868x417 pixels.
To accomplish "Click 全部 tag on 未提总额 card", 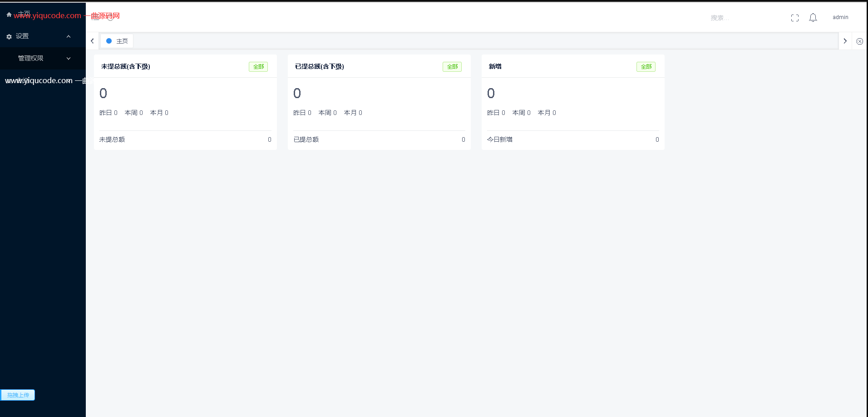I will click(x=258, y=67).
